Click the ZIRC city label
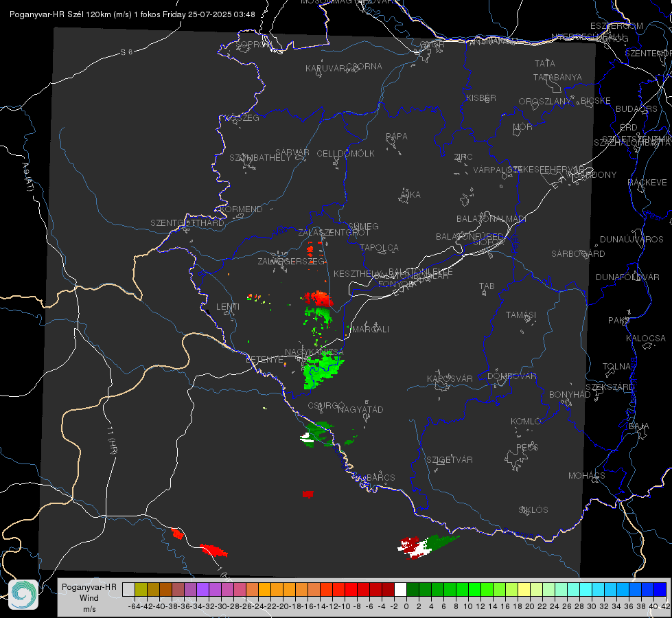This screenshot has width=672, height=618. 463,157
